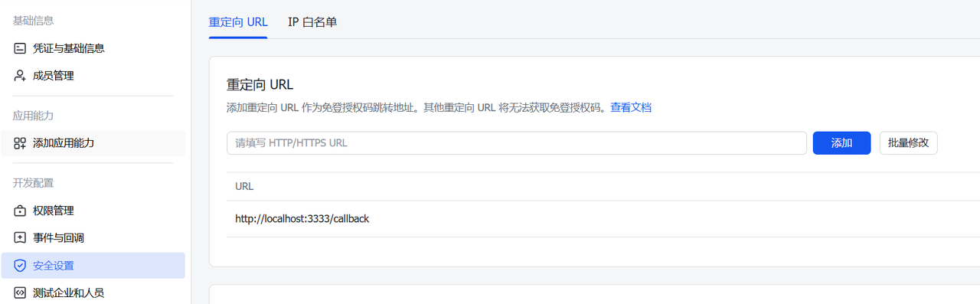Screen dimensions: 980x304
Task: Open the 查看文档 link
Action: point(631,108)
